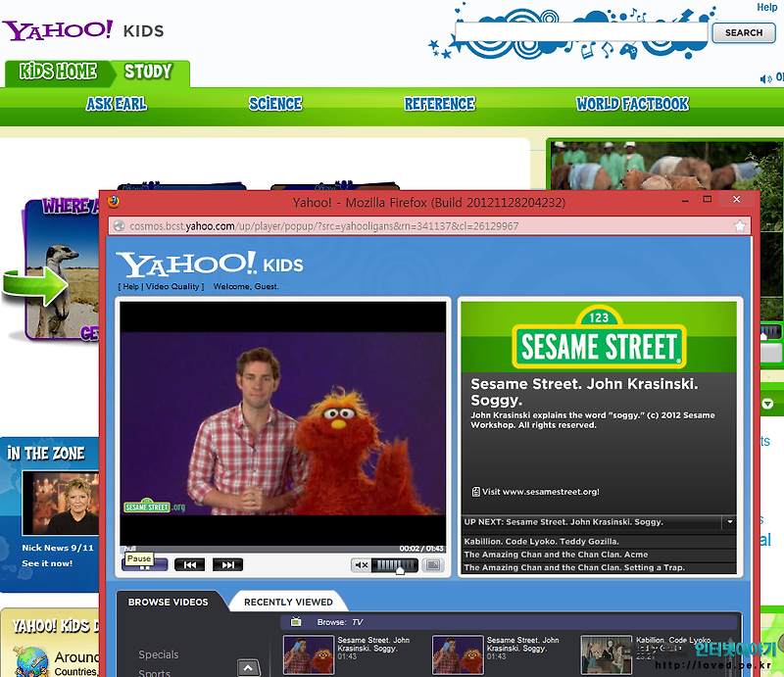Click the Help link in the player header
Screen dimensions: 784x677
[131, 286]
